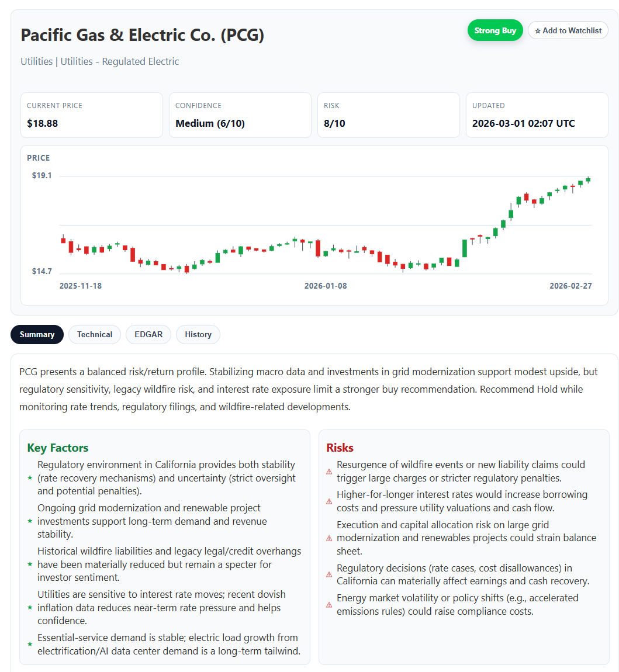Click the 2026-01-08 date label on the chart

326,286
